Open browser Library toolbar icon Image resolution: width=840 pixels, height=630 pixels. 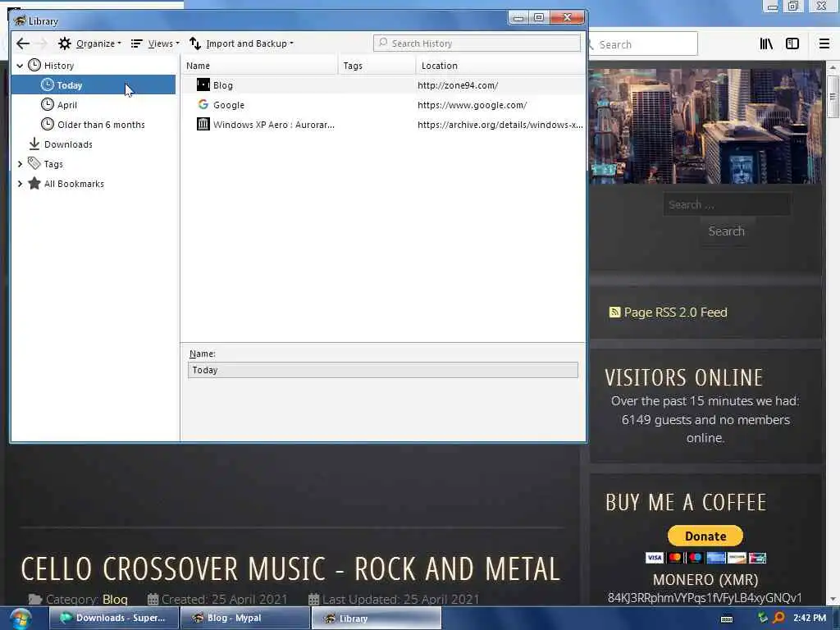[766, 44]
